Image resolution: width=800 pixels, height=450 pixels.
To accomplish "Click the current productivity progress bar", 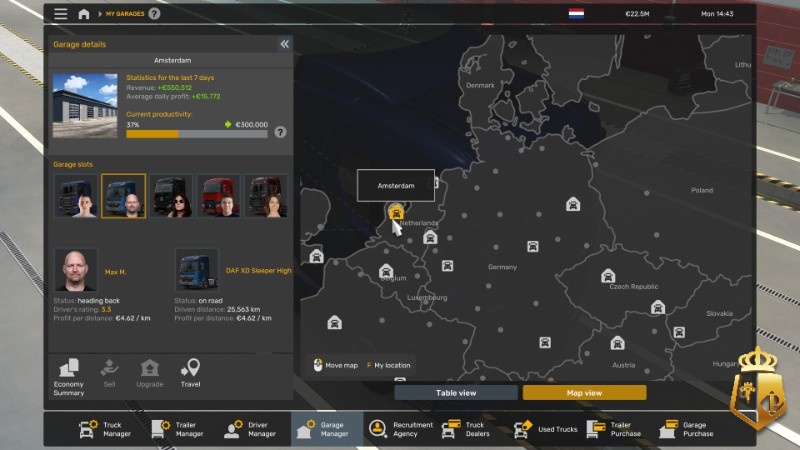I will click(196, 134).
